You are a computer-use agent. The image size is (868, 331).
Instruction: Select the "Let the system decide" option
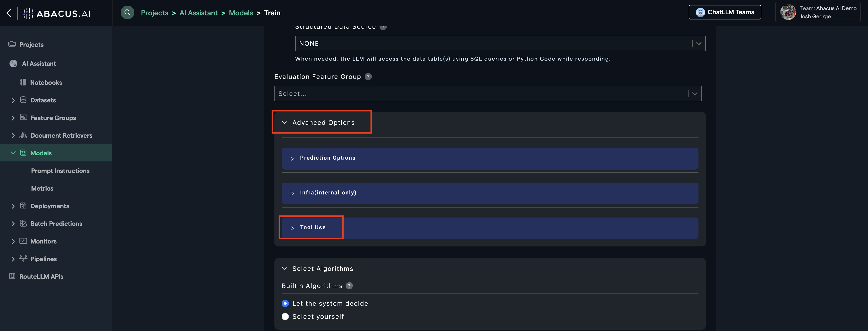click(285, 303)
